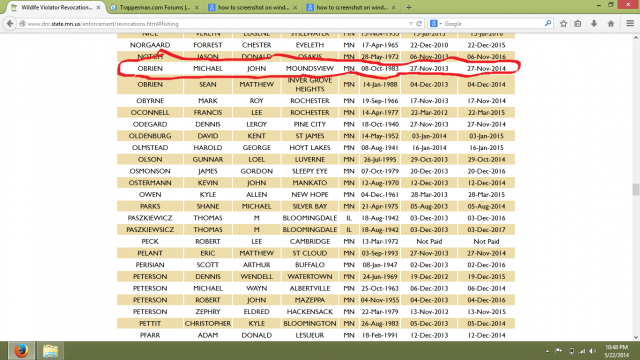This screenshot has width=640, height=360.
Task: Click the PASZKIEWSICZ last name cell
Action: point(150,229)
